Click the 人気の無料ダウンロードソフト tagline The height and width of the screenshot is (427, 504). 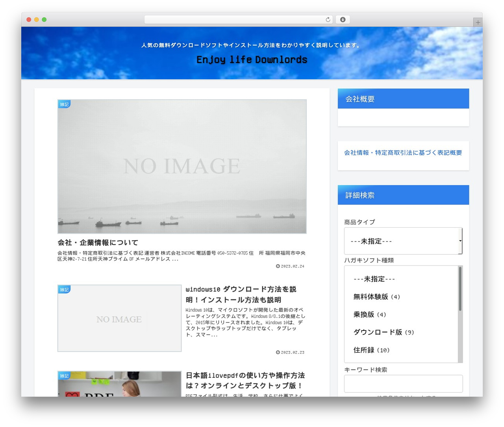(251, 45)
